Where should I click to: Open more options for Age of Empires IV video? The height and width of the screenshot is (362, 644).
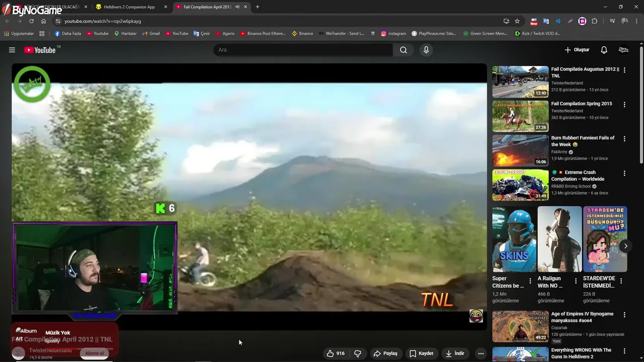pos(624,315)
